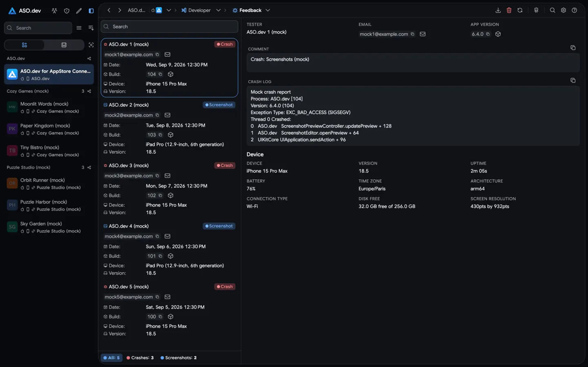Viewport: 588px width, 367px height.
Task: Open Sky Garden (mock) app in sidebar
Action: (49, 227)
